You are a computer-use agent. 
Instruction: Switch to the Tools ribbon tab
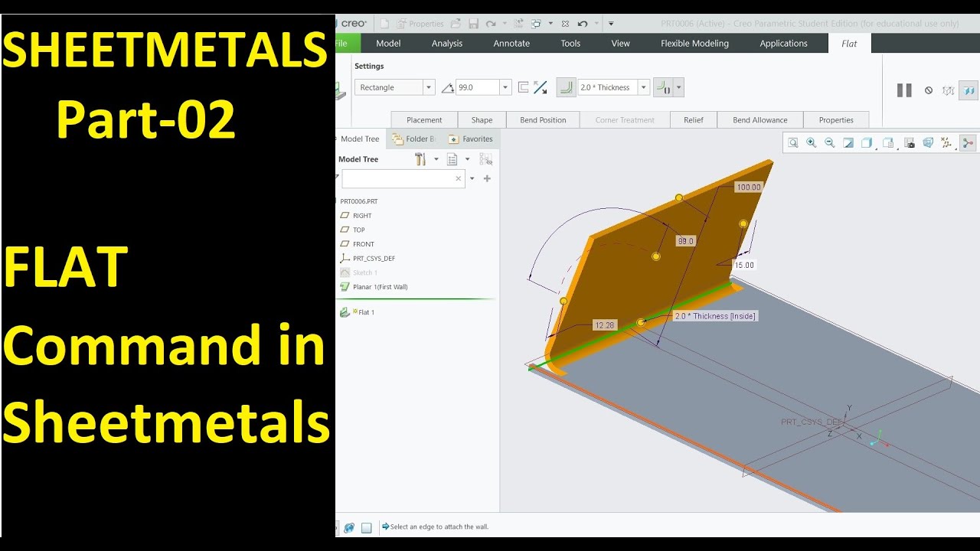pyautogui.click(x=570, y=44)
